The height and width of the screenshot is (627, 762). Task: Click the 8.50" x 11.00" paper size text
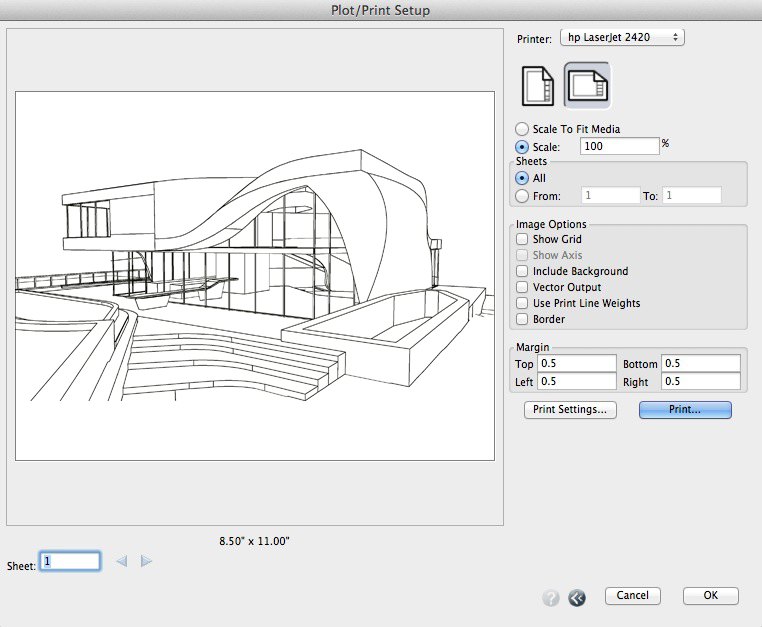[x=254, y=541]
